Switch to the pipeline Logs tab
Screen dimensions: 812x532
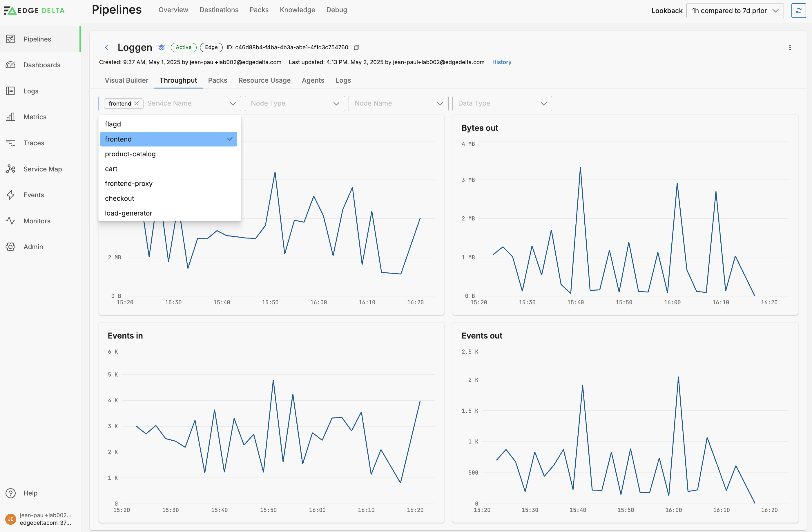[343, 80]
